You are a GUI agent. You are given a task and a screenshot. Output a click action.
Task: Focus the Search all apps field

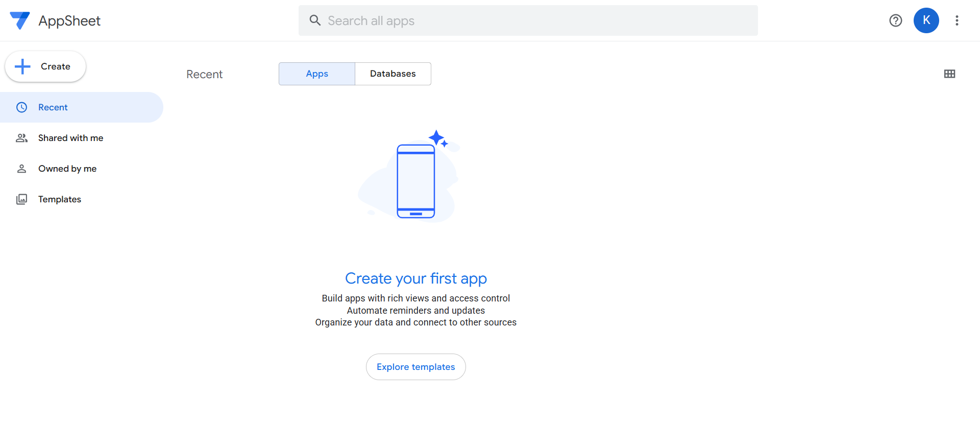[528, 20]
